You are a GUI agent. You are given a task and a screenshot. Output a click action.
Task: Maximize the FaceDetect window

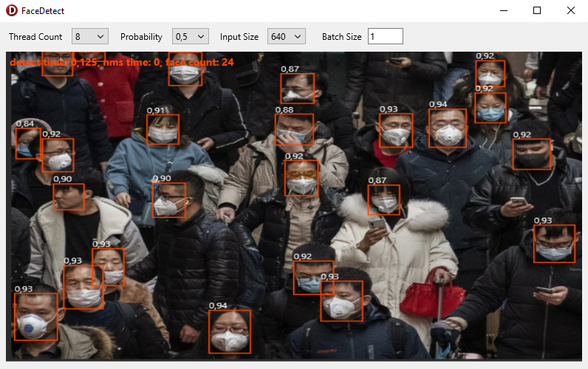tap(537, 10)
